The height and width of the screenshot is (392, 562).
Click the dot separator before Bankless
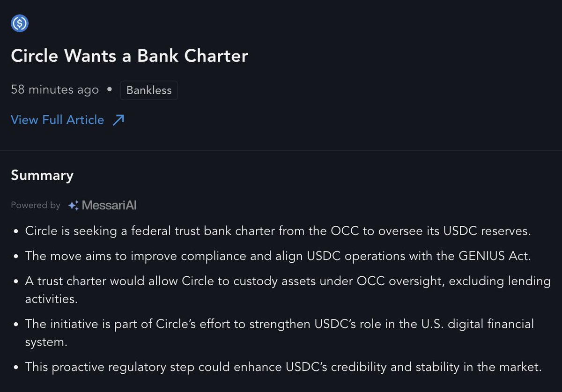(x=110, y=89)
